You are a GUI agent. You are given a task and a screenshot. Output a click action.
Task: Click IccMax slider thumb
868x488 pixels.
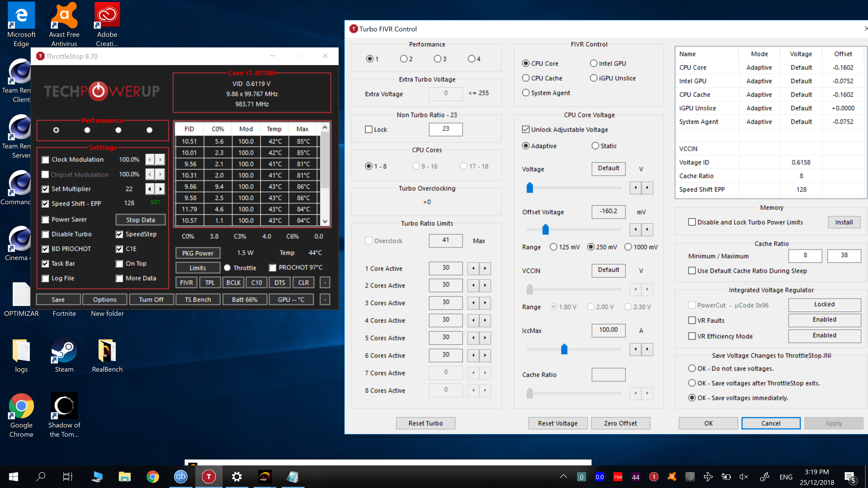coord(564,349)
